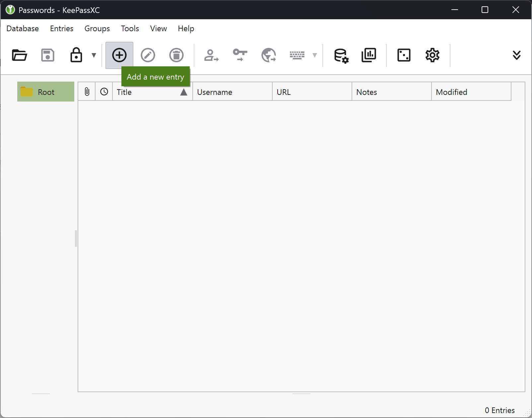Click the Open Database folder icon

(x=19, y=55)
